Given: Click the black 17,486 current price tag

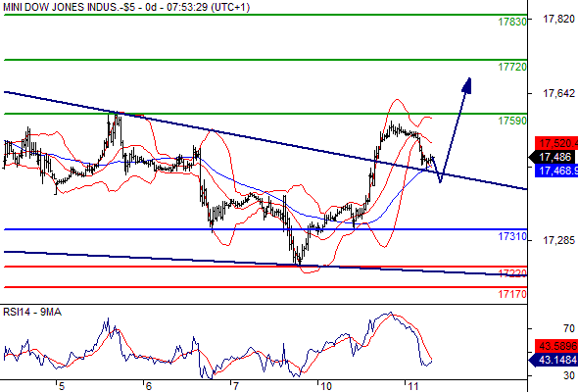Looking at the screenshot, I should click(553, 157).
